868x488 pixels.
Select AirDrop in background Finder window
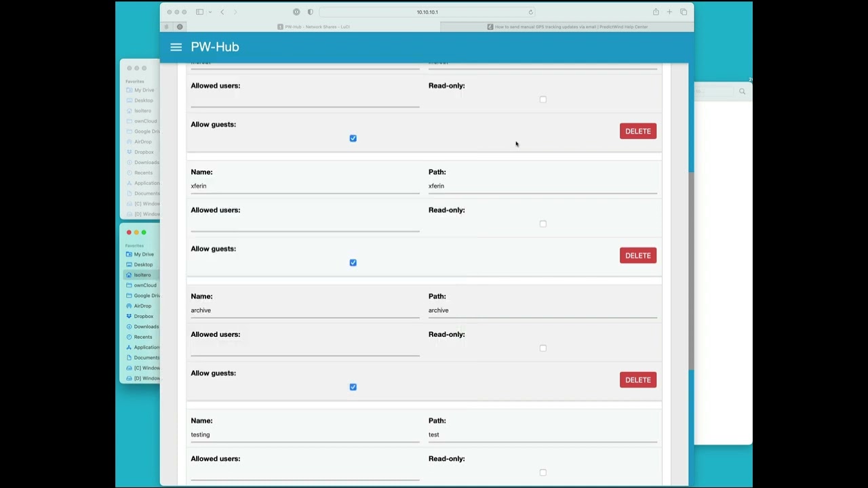coord(142,142)
